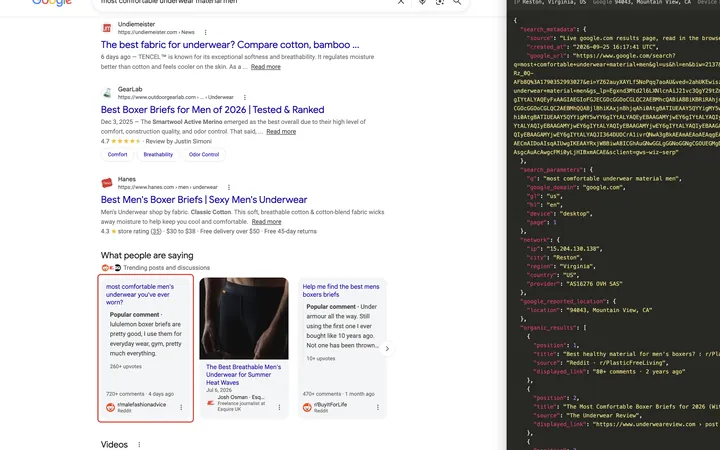Open the three-dot menu beside Hanes result
The height and width of the screenshot is (450, 720).
coord(229,187)
